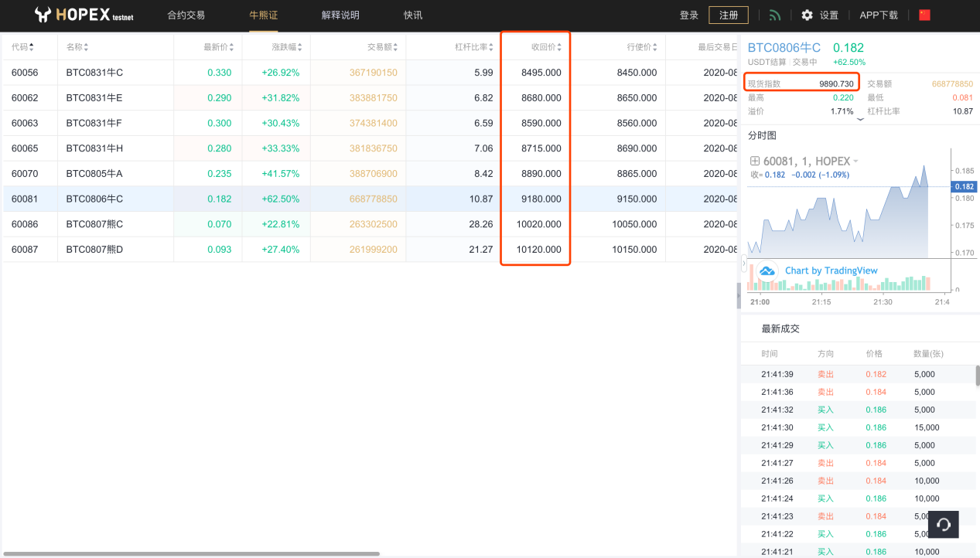Click APP下载 download link
Screen dimensions: 980x558
point(879,15)
